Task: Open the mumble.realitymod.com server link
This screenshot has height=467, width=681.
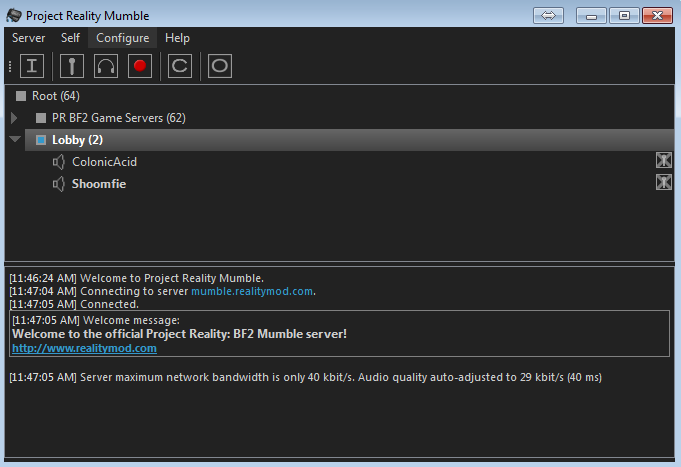Action: click(x=252, y=291)
